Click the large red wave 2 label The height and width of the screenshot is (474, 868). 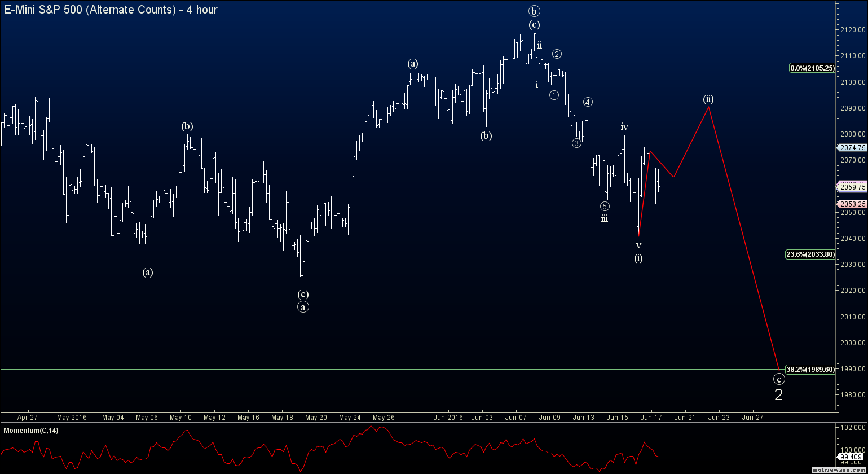click(779, 395)
